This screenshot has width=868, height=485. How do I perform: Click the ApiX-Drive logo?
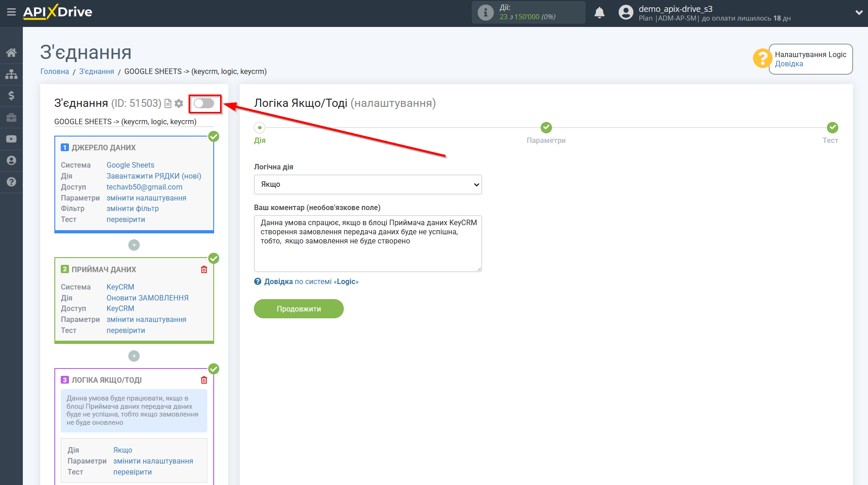point(58,12)
